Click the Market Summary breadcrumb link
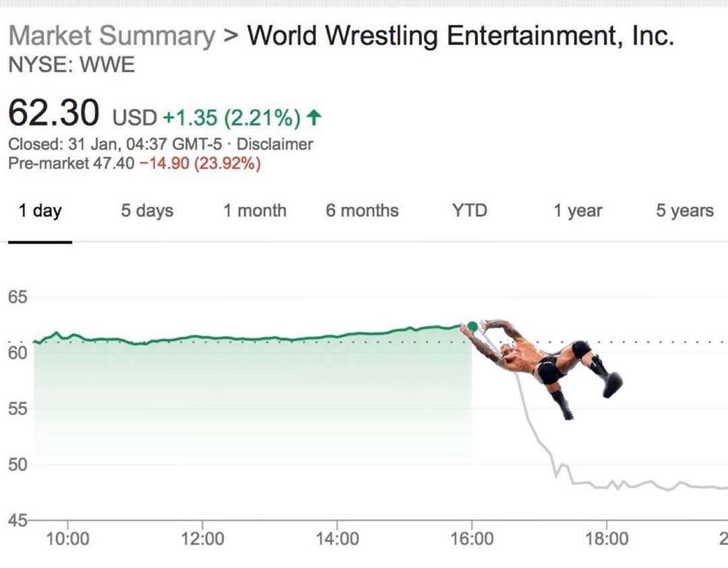The height and width of the screenshot is (568, 728). (111, 36)
